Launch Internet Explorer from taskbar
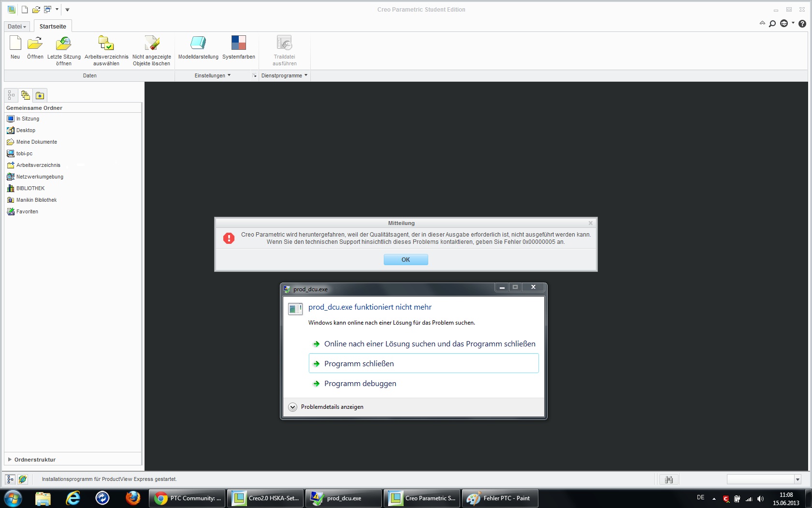The width and height of the screenshot is (812, 508). click(x=72, y=498)
